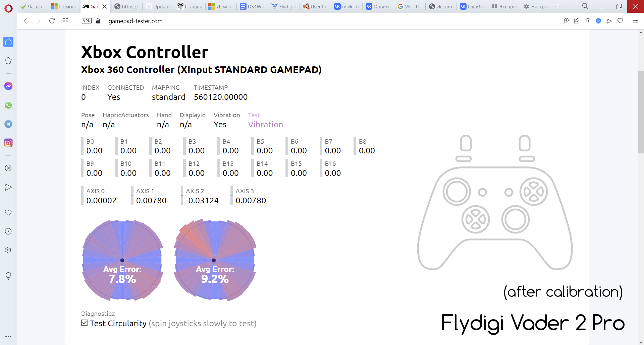
Task: Switch to the Flydigi tab
Action: [284, 6]
